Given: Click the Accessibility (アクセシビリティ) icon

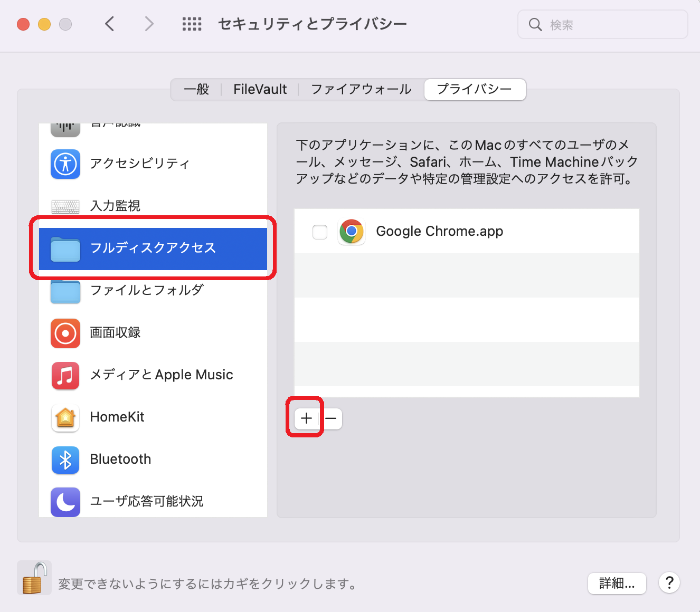Looking at the screenshot, I should 65,164.
